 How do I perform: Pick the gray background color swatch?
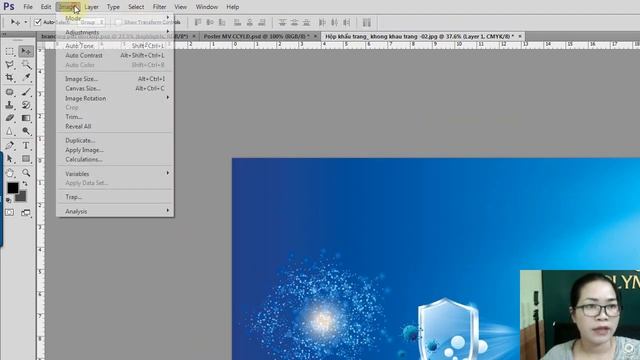22,198
